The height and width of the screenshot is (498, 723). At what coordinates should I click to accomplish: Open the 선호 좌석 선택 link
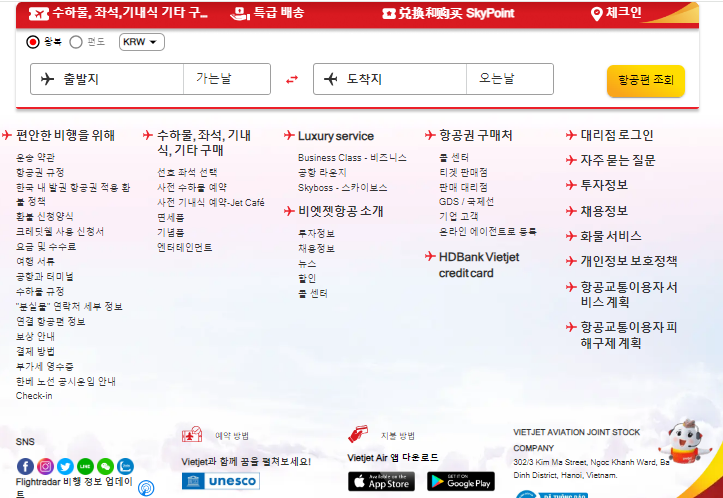point(187,172)
